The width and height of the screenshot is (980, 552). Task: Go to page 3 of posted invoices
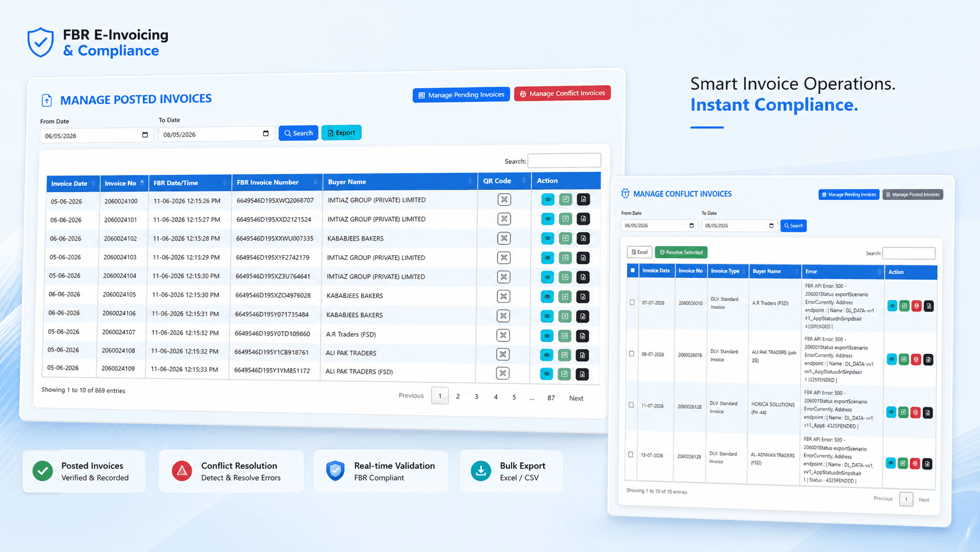(x=477, y=397)
